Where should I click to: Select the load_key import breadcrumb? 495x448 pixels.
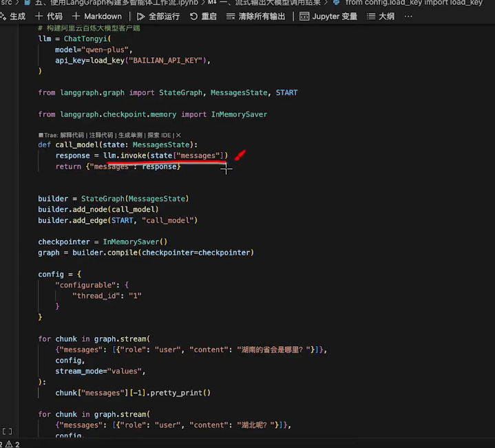408,3
